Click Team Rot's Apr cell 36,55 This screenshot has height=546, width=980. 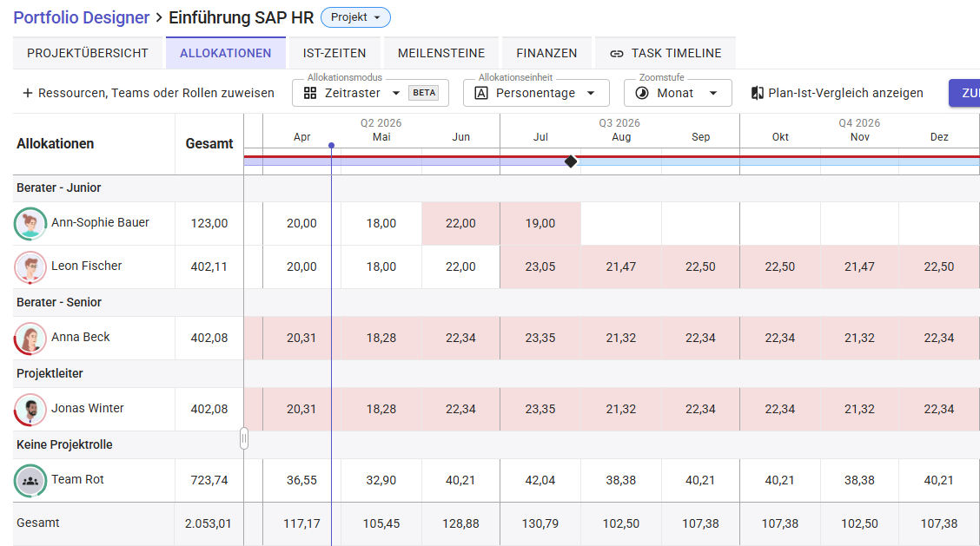tap(301, 480)
